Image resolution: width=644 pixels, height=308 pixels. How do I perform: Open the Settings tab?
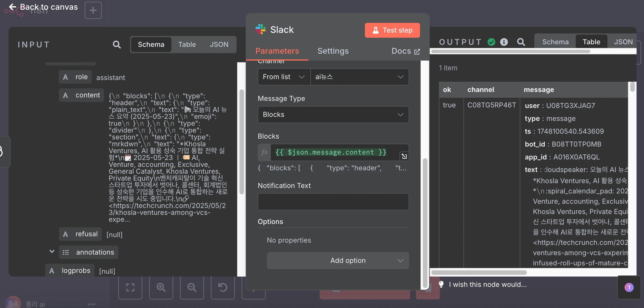[x=333, y=51]
